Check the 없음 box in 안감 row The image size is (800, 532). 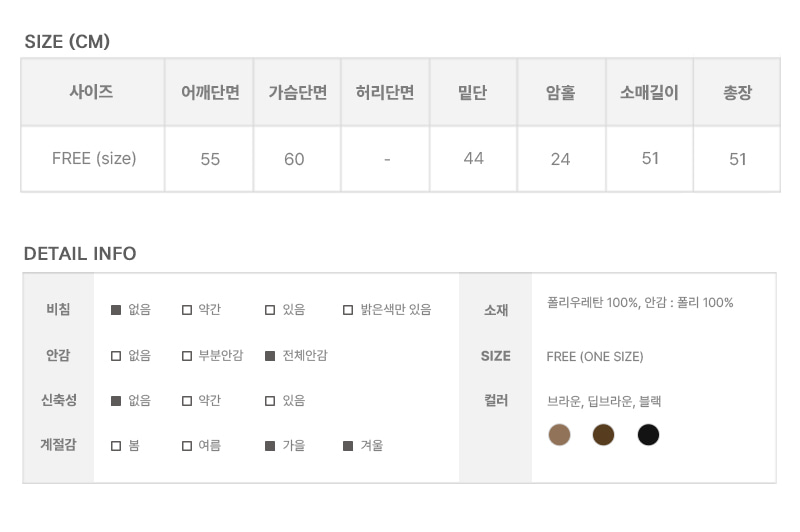pos(116,356)
